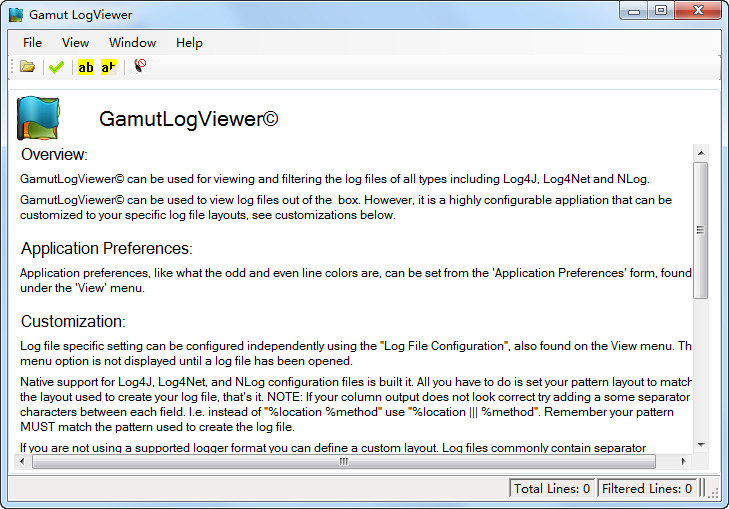
Task: Click the 'GamutLogViewer©' title text
Action: (x=189, y=119)
